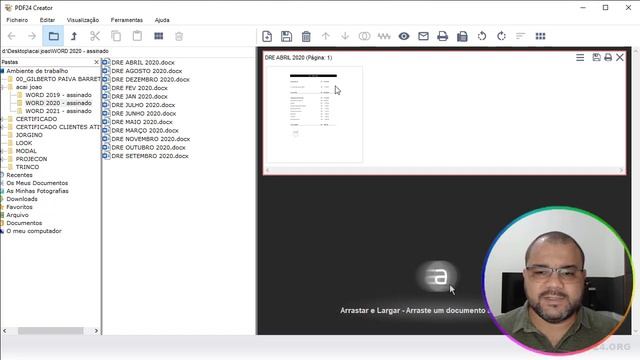Image resolution: width=640 pixels, height=360 pixels.
Task: Select file DRE AGOSTO 2020.docx
Action: tap(147, 71)
